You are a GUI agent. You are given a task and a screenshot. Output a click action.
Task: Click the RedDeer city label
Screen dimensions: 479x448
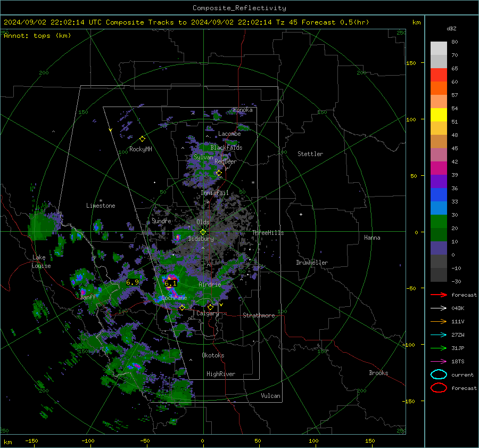(x=226, y=161)
